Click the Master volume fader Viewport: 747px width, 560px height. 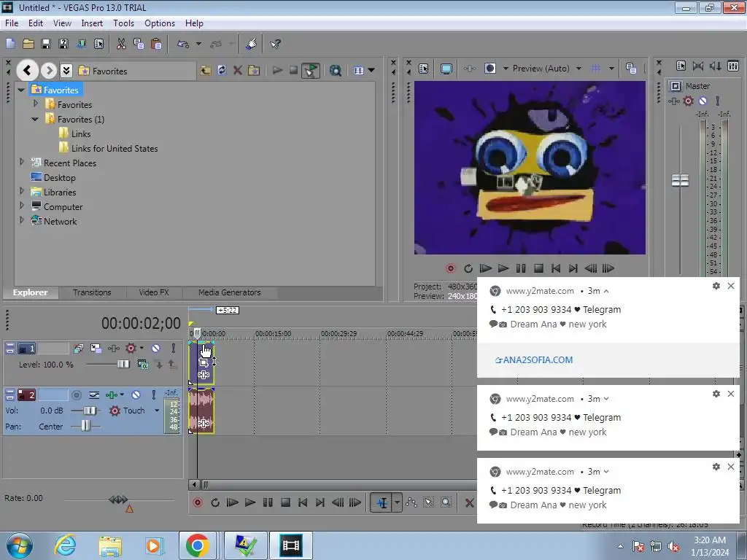[x=680, y=181]
